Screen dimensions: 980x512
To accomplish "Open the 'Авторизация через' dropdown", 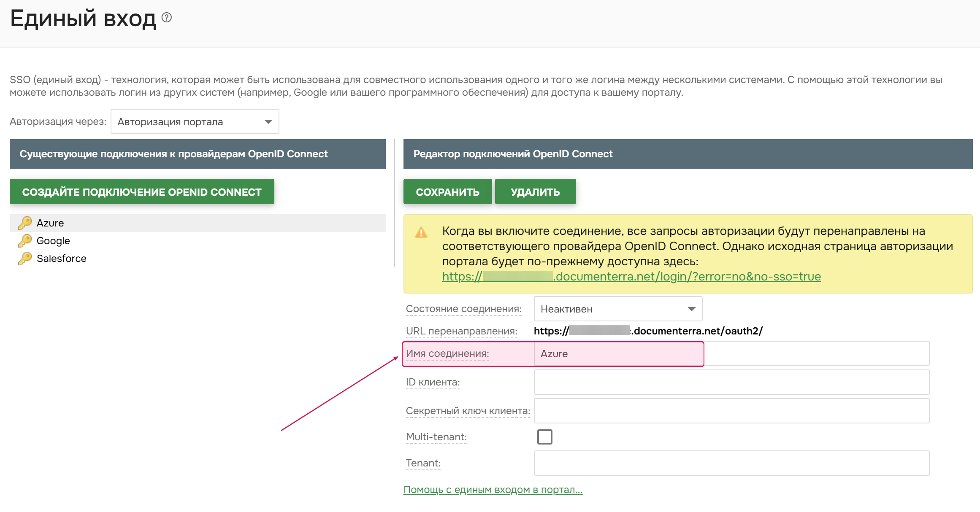I will tap(195, 122).
